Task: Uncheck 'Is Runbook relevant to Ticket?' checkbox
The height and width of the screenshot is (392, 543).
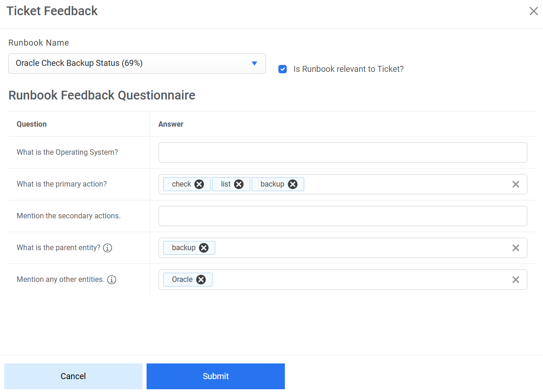Action: pos(283,69)
